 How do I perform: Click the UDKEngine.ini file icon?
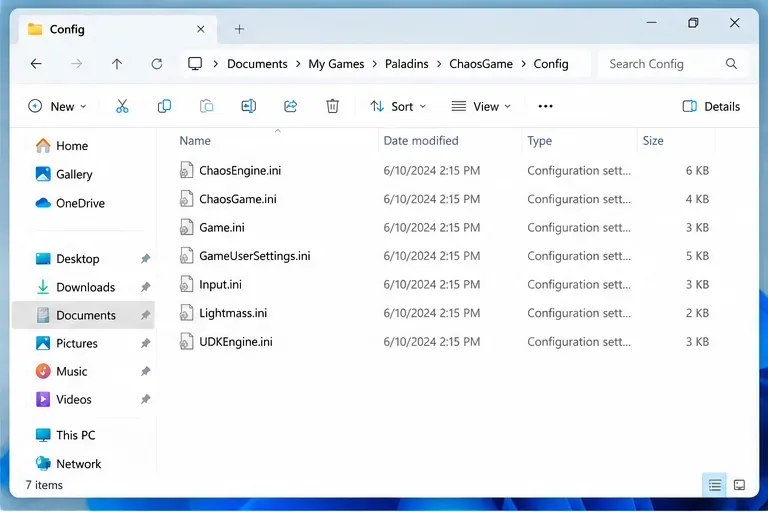point(186,341)
